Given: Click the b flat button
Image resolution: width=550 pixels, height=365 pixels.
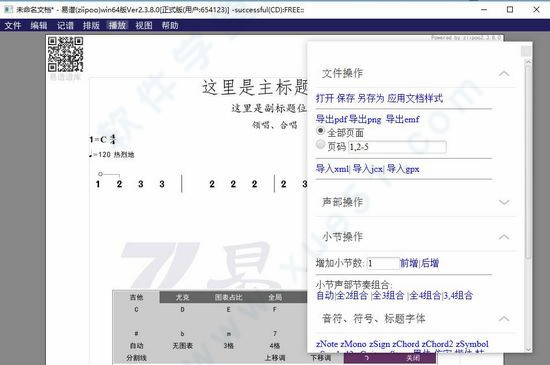Looking at the screenshot, I should tap(182, 333).
